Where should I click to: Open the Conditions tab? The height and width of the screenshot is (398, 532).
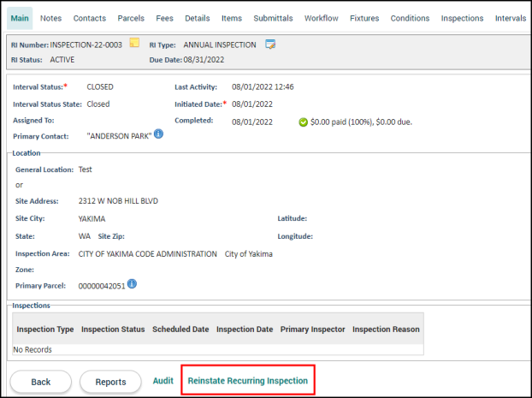pyautogui.click(x=410, y=18)
